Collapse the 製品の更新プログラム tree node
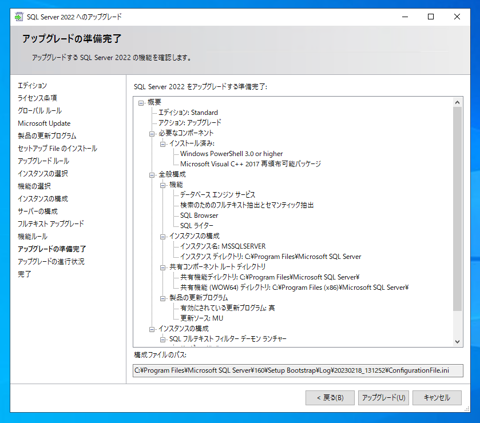The height and width of the screenshot is (423, 480). coord(163,298)
